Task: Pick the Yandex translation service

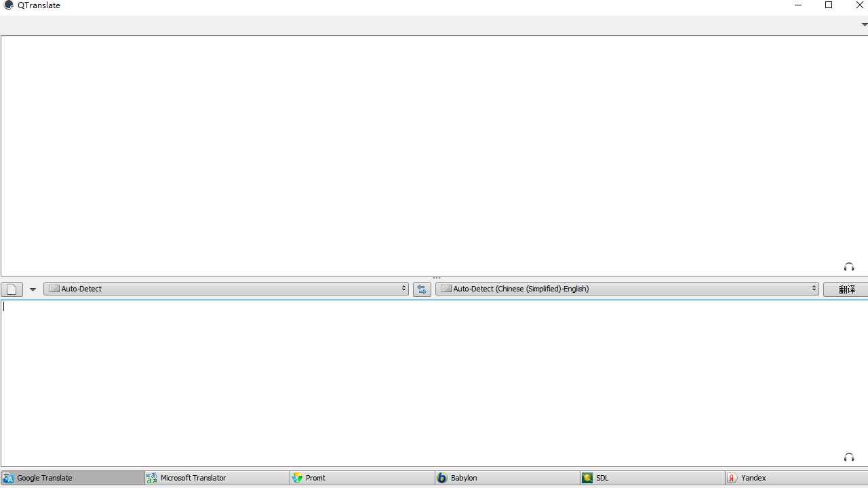Action: tap(796, 478)
